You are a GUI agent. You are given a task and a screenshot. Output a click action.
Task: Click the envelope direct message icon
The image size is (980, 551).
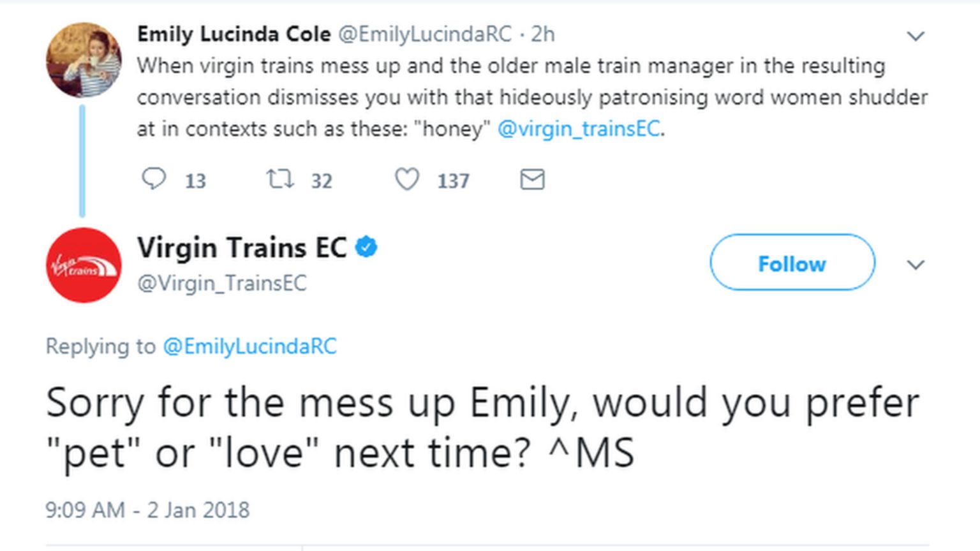(x=532, y=180)
